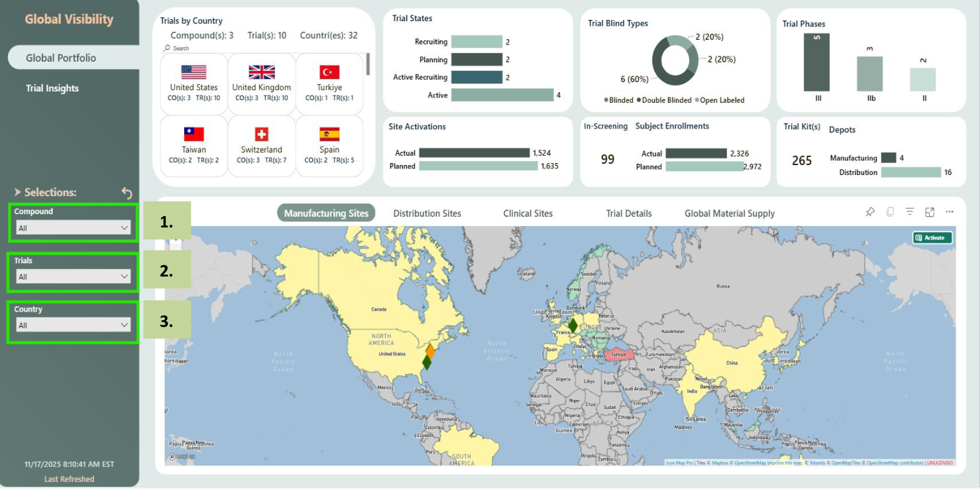Click the focus mode expand icon

point(930,212)
